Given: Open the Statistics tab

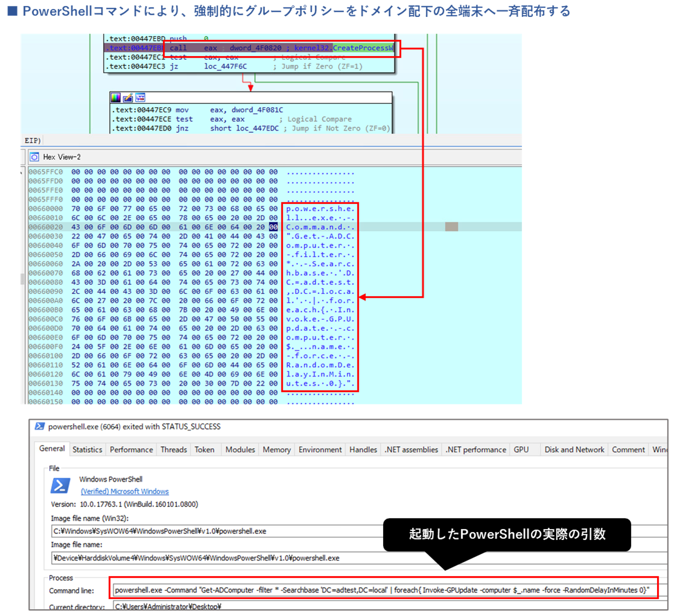Looking at the screenshot, I should (87, 449).
